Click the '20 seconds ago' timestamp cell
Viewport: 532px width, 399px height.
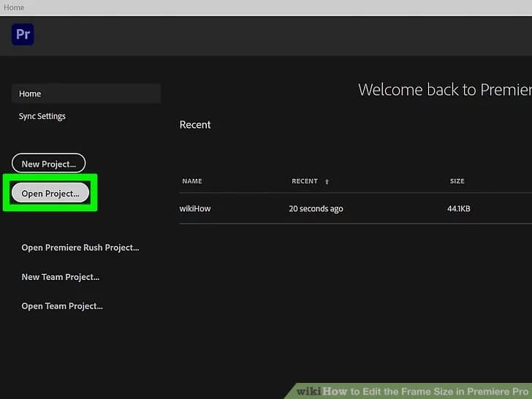316,209
